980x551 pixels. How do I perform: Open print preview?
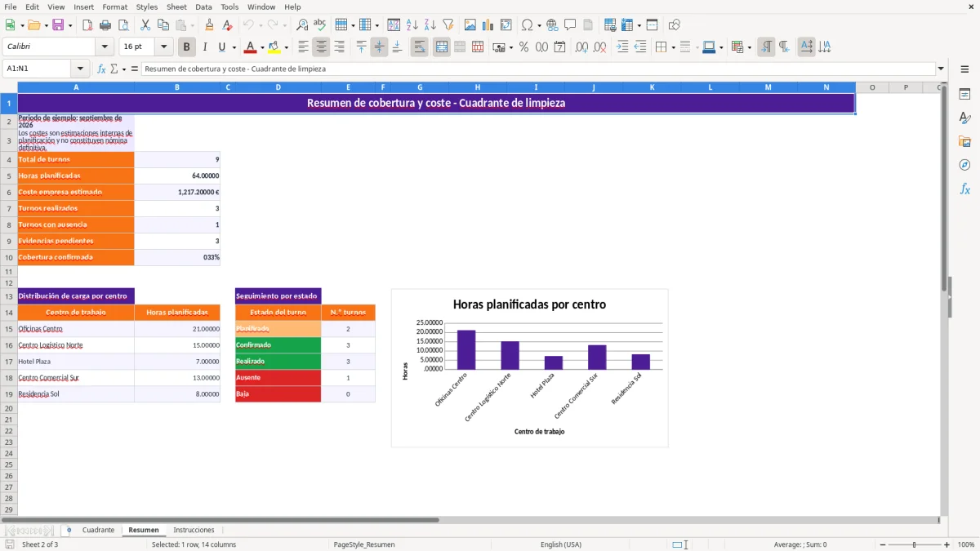pyautogui.click(x=123, y=25)
